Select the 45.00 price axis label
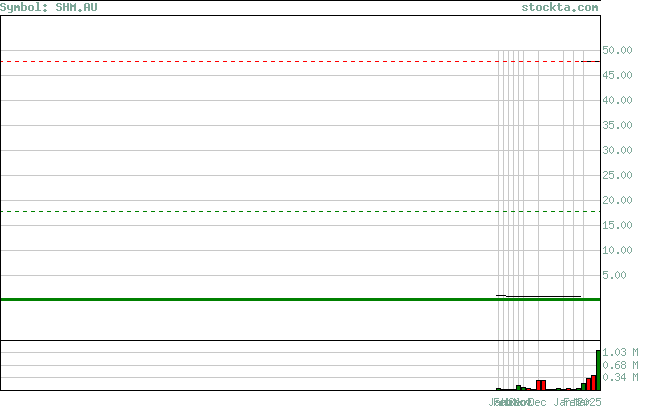This screenshot has height=406, width=655. coord(617,75)
